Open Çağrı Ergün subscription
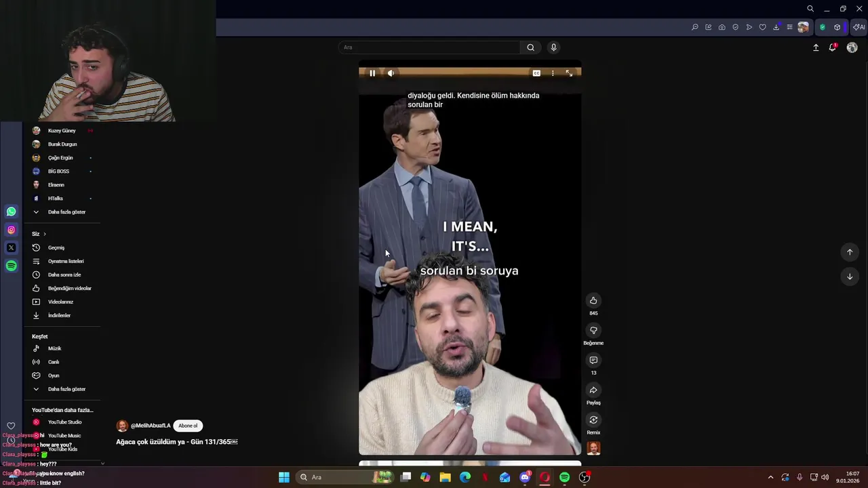Screen dimensions: 868x488 pyautogui.click(x=62, y=158)
